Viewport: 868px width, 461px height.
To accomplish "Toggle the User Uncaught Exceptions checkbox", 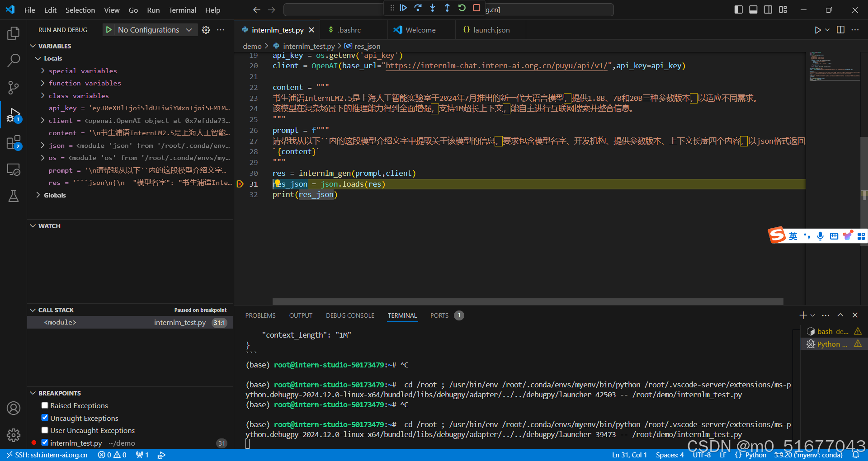I will 45,430.
